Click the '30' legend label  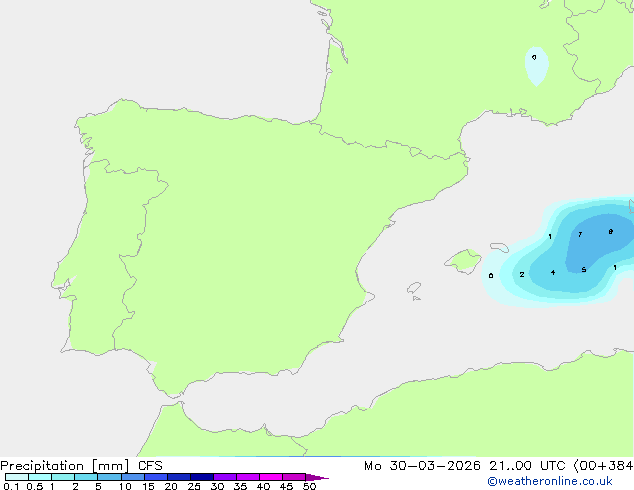(217, 486)
